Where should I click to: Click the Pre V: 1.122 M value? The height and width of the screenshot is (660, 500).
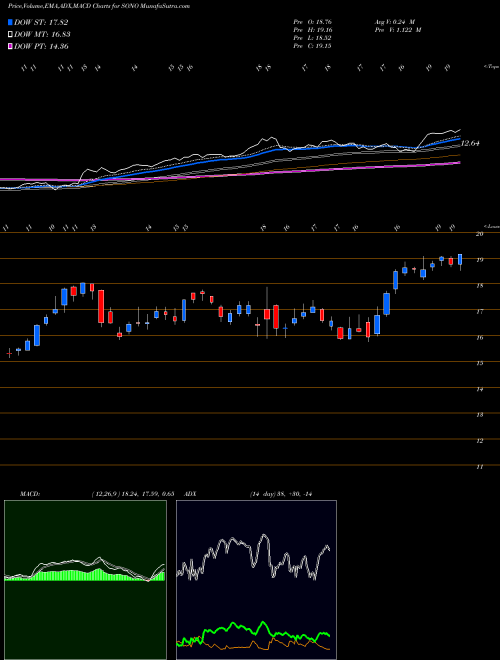point(398,30)
